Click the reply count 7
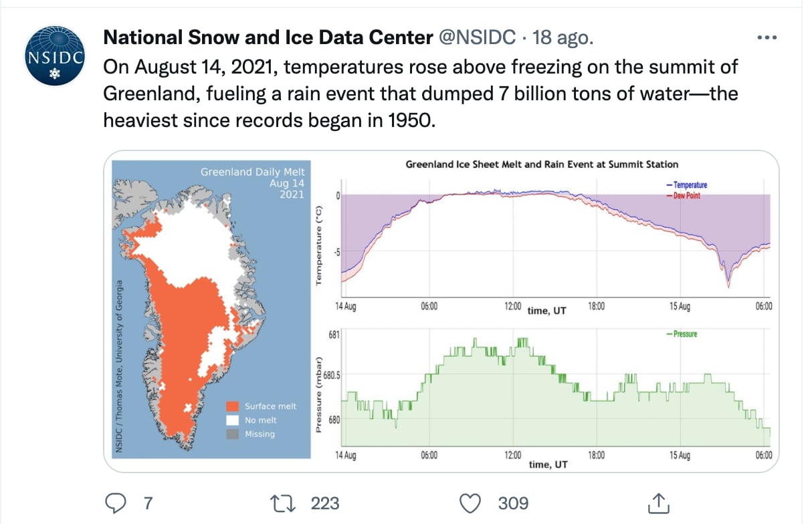The image size is (812, 524). (148, 503)
